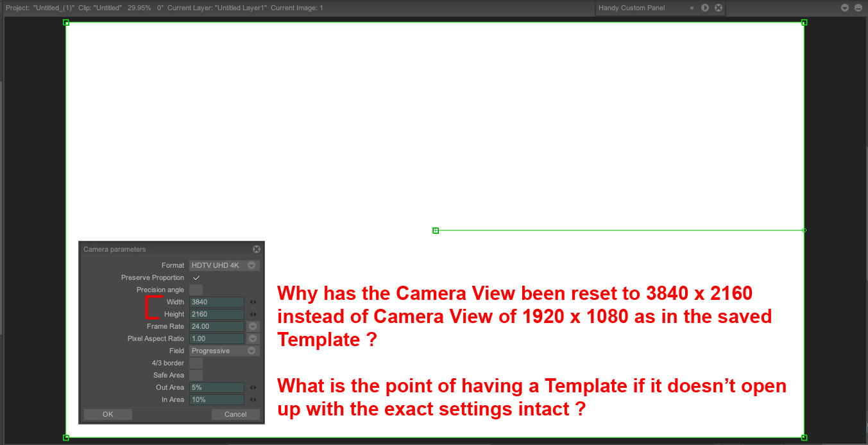Enable the Safe Area checkbox
Screen dimensions: 868x445
tap(196, 375)
